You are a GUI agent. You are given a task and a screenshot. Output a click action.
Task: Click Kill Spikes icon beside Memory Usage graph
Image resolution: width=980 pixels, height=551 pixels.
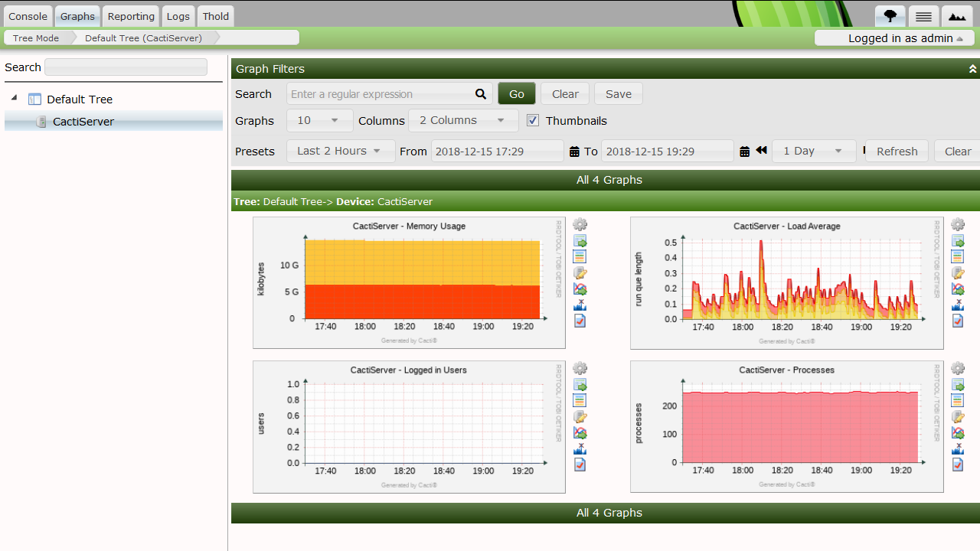point(580,305)
